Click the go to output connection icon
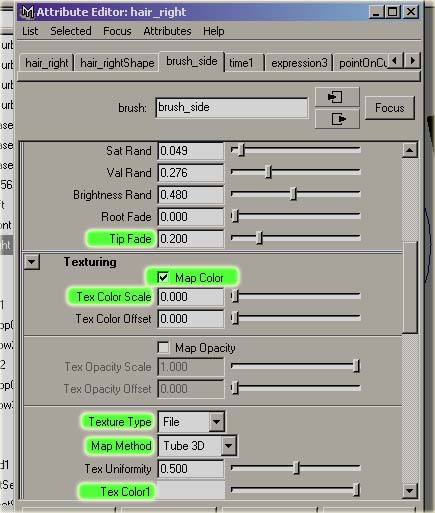 (x=337, y=119)
